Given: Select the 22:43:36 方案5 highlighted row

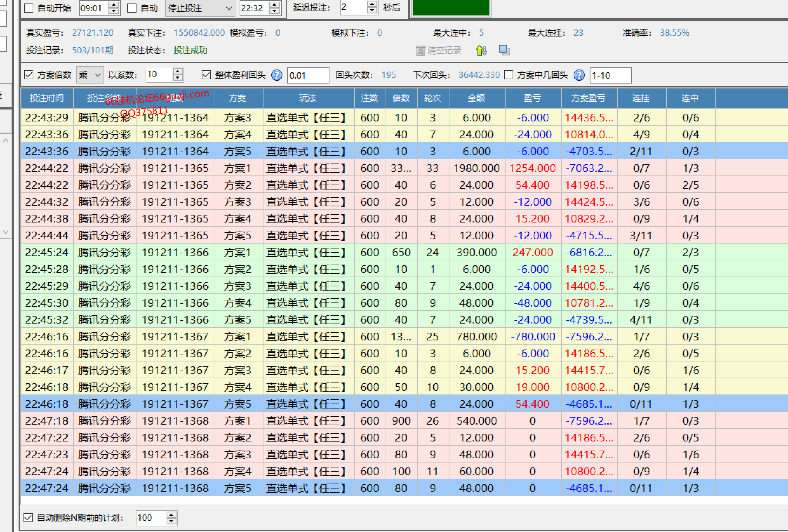Looking at the screenshot, I should point(405,151).
